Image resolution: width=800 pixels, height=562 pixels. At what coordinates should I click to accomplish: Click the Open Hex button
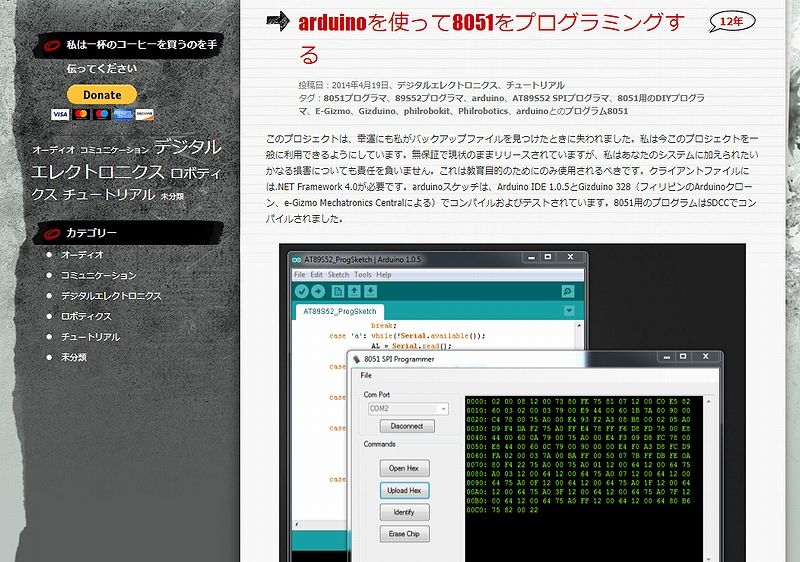[x=404, y=468]
